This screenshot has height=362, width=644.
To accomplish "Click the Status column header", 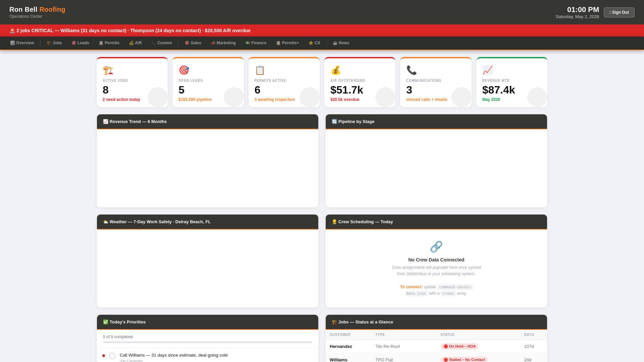I will coord(447,335).
